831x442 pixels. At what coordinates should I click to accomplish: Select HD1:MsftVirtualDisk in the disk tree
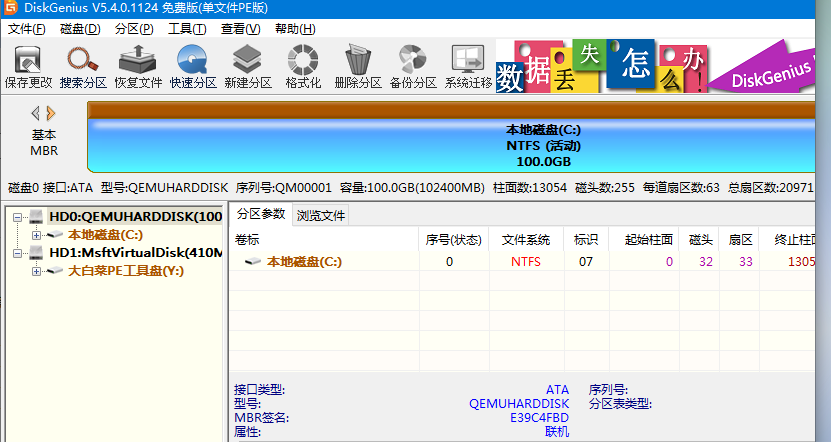click(x=135, y=252)
